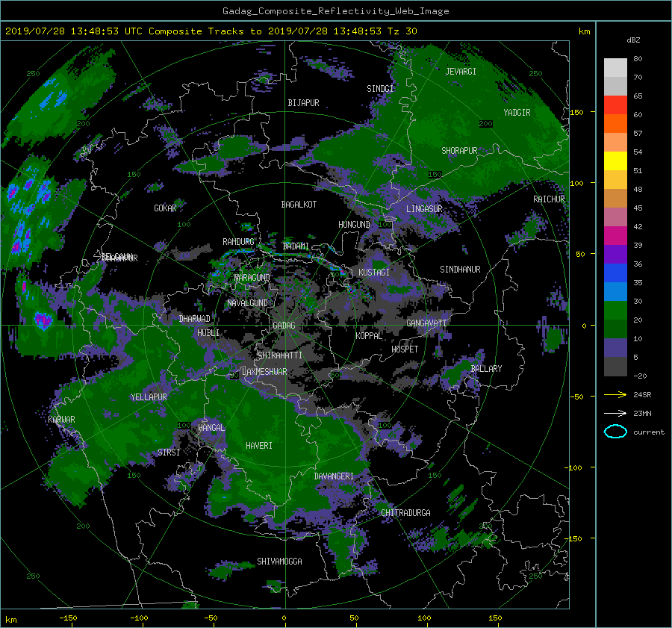
Task: Select the yellow 54 dBZ color swatch
Action: tap(615, 161)
